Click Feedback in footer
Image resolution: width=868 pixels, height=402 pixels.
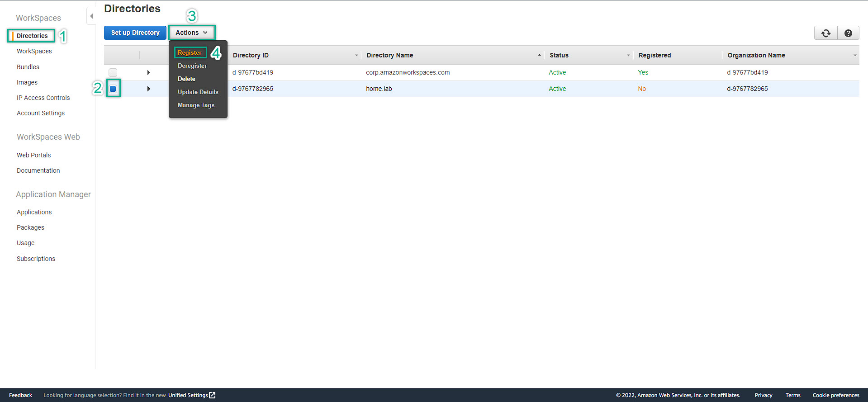point(21,395)
